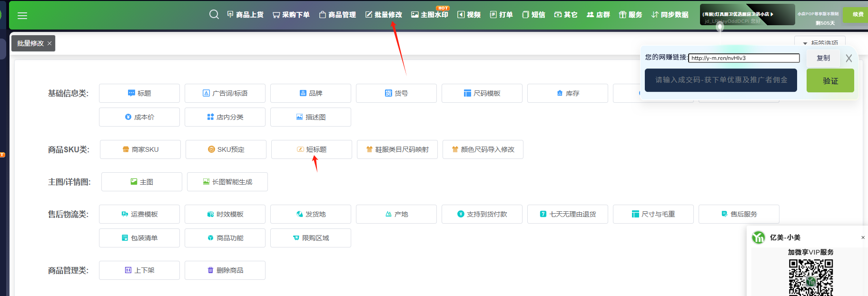Open 短标题 short title editor

point(312,149)
